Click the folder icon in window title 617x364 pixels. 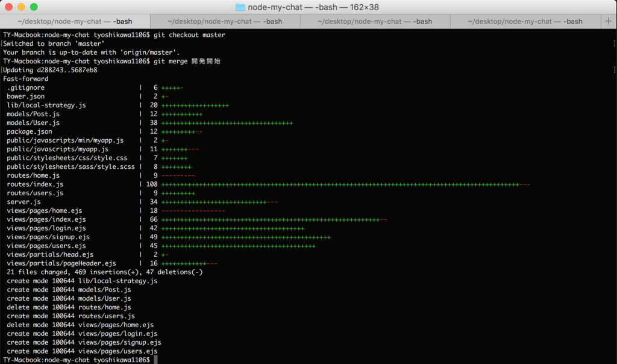click(x=240, y=7)
